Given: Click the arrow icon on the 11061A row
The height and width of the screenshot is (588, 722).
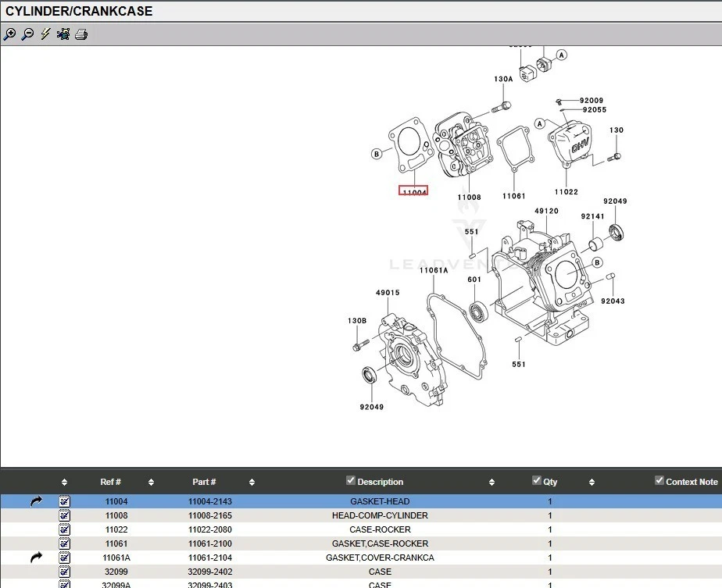Looking at the screenshot, I should tap(36, 558).
